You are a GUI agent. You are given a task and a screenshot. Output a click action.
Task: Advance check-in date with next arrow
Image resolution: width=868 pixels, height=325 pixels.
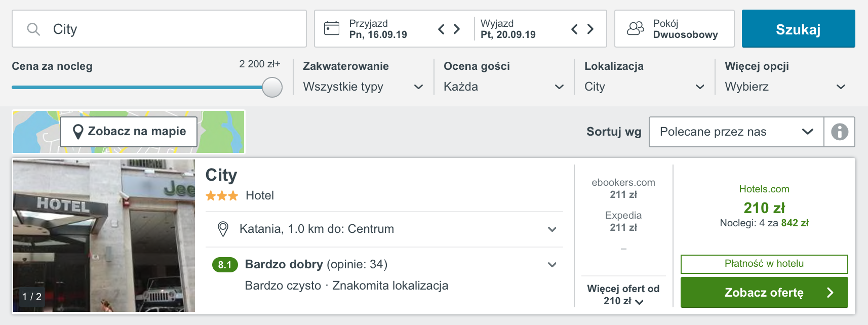(457, 29)
